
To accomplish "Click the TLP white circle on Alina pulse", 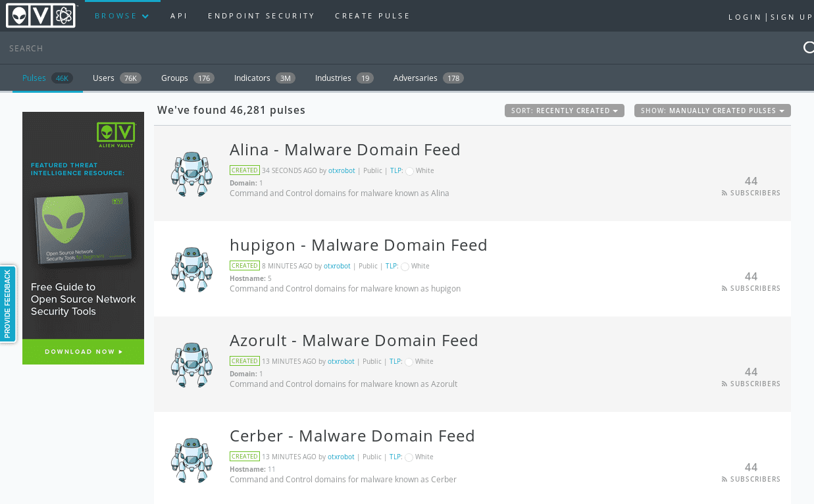I will pyautogui.click(x=409, y=171).
